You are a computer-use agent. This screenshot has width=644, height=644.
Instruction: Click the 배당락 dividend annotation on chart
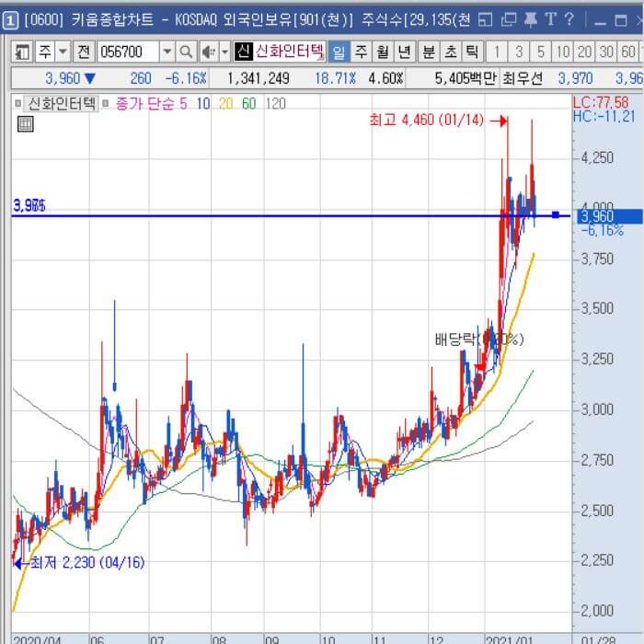479,339
